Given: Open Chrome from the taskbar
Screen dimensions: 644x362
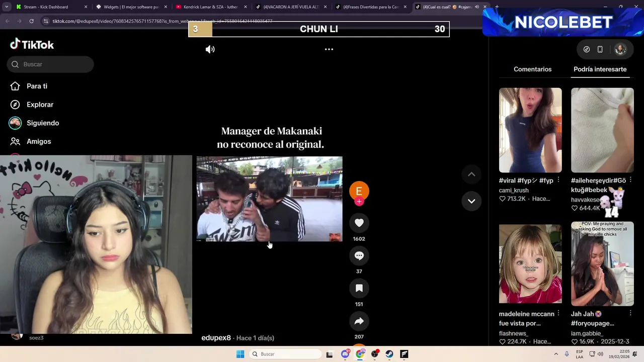Looking at the screenshot, I should [360, 354].
